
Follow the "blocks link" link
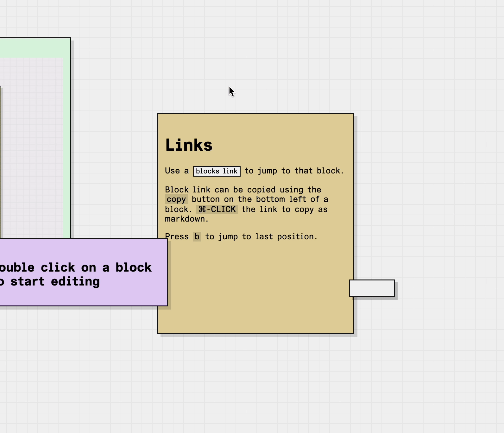coord(217,171)
